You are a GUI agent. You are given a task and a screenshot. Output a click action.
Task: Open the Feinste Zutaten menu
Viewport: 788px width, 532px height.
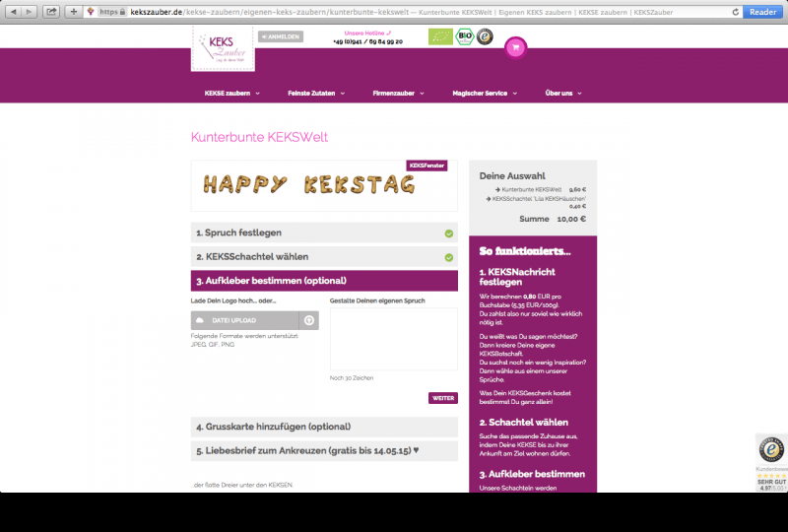tap(316, 93)
